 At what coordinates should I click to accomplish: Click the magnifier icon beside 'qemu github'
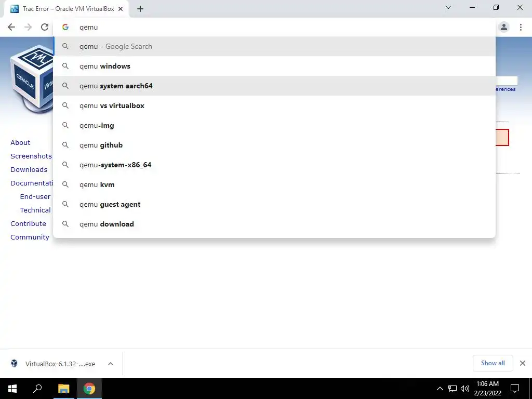[x=65, y=145]
